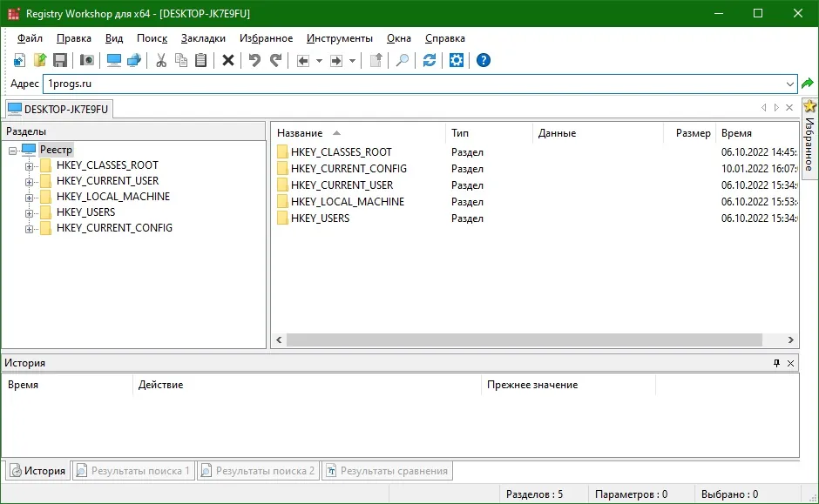Close the История panel
Image resolution: width=819 pixels, height=504 pixels.
[x=790, y=363]
